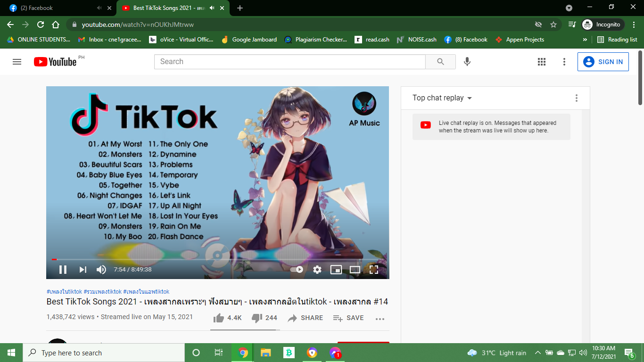This screenshot has width=644, height=362.
Task: Open the video player settings gear
Action: pos(317,270)
